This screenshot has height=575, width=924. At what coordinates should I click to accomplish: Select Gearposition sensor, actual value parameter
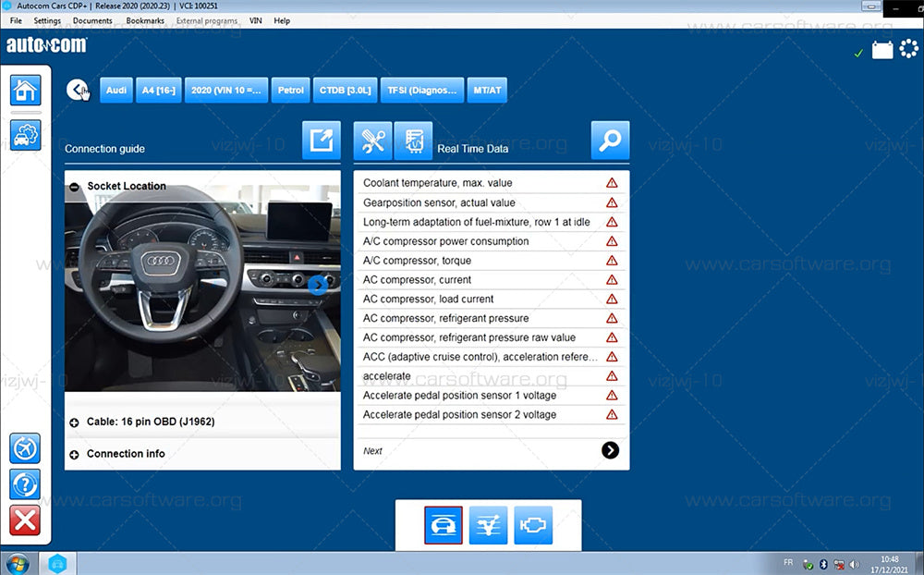click(492, 202)
